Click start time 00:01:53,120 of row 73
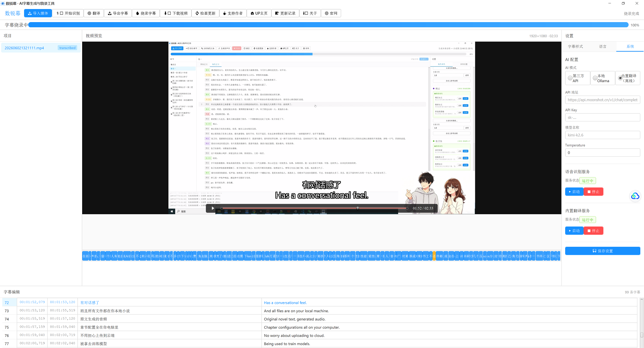Screen dimensions: 644x348 coord(32,311)
